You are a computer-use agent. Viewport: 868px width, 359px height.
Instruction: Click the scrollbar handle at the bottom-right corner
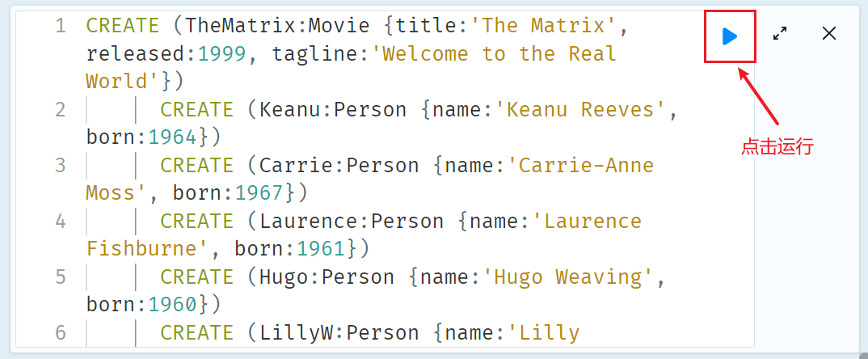(x=864, y=355)
